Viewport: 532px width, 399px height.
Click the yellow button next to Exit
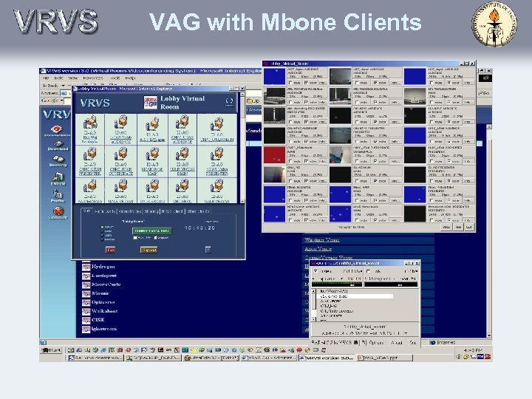click(149, 250)
